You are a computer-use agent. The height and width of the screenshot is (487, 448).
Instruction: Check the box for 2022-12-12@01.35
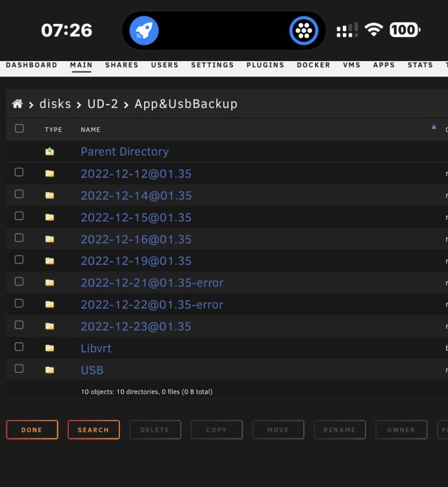pyautogui.click(x=19, y=172)
